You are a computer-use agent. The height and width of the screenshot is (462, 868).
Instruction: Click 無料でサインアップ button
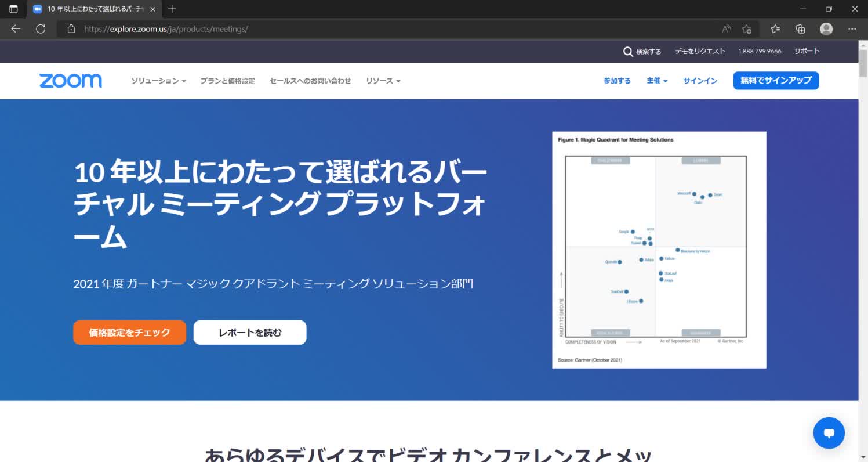pos(776,81)
